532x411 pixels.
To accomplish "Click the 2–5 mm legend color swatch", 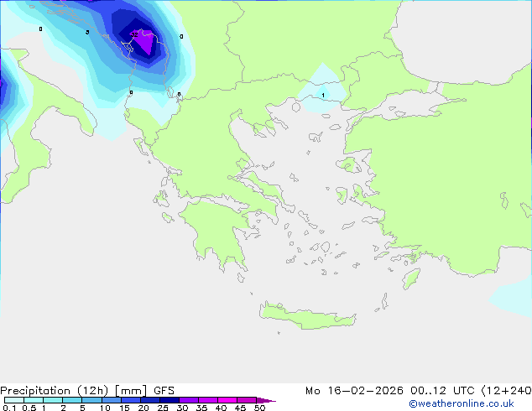I will tap(72, 400).
